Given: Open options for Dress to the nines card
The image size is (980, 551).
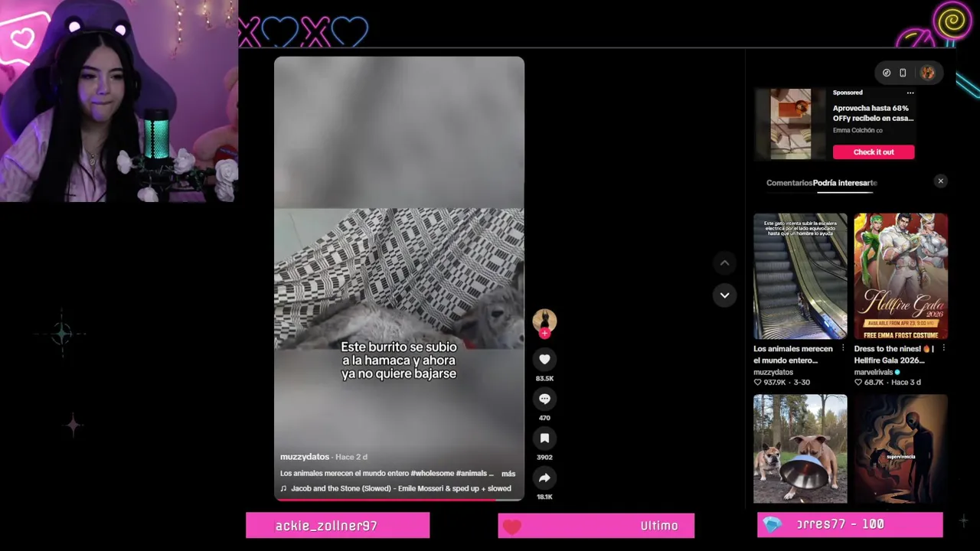Looking at the screenshot, I should coord(943,348).
